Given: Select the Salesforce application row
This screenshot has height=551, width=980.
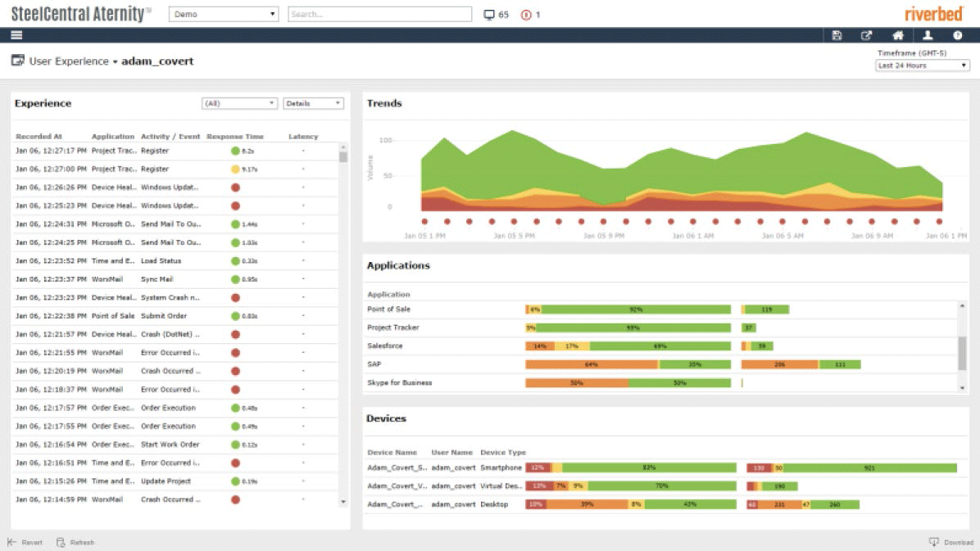Looking at the screenshot, I should (x=384, y=346).
